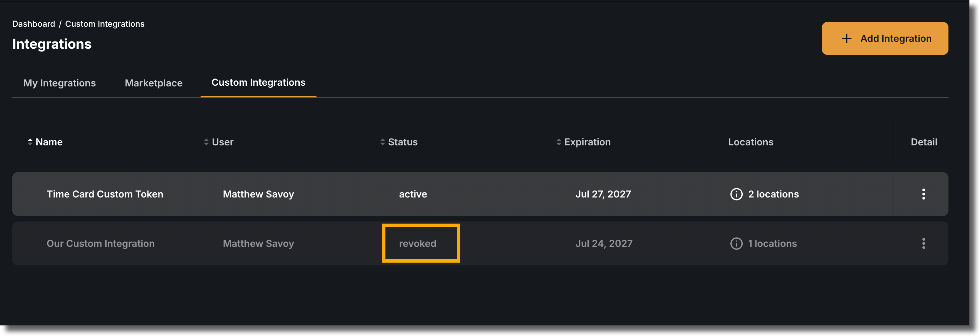The height and width of the screenshot is (336, 980).
Task: Sort by Expiration using its sort arrows
Action: (x=559, y=142)
